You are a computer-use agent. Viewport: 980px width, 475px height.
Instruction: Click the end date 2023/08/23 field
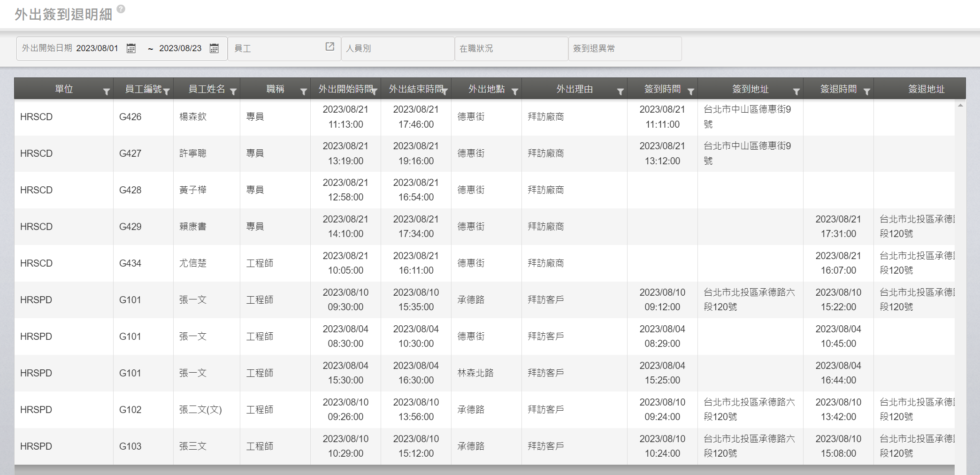(x=180, y=48)
